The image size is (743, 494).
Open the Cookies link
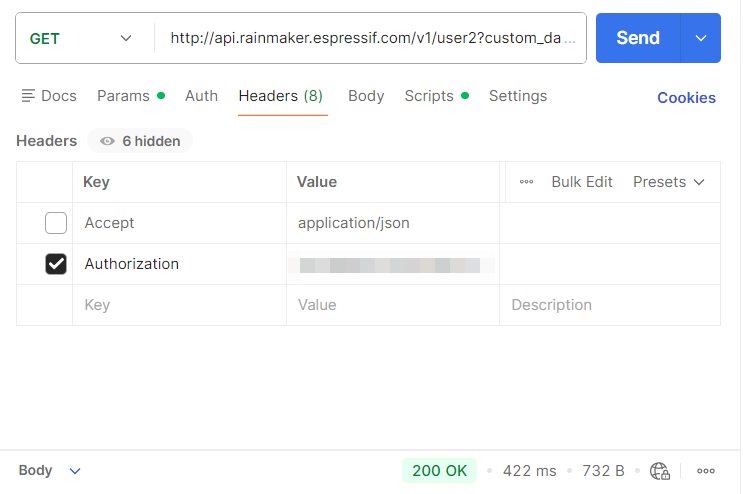pos(686,98)
